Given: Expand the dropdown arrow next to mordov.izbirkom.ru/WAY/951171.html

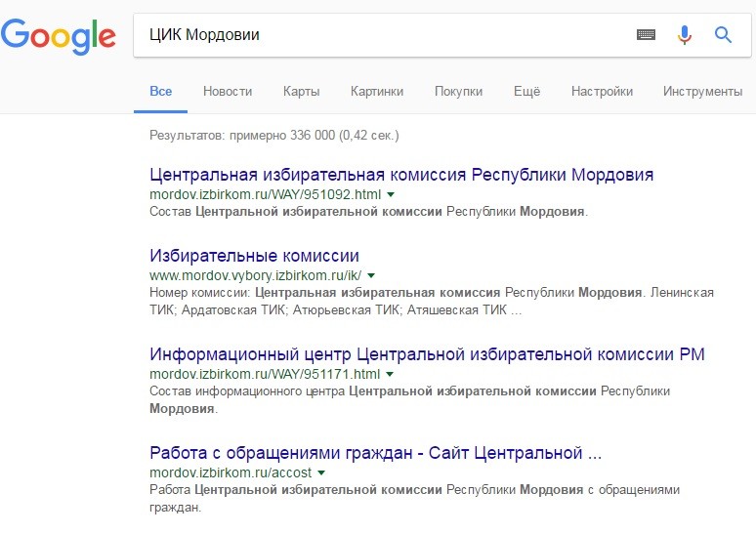Looking at the screenshot, I should (x=390, y=374).
